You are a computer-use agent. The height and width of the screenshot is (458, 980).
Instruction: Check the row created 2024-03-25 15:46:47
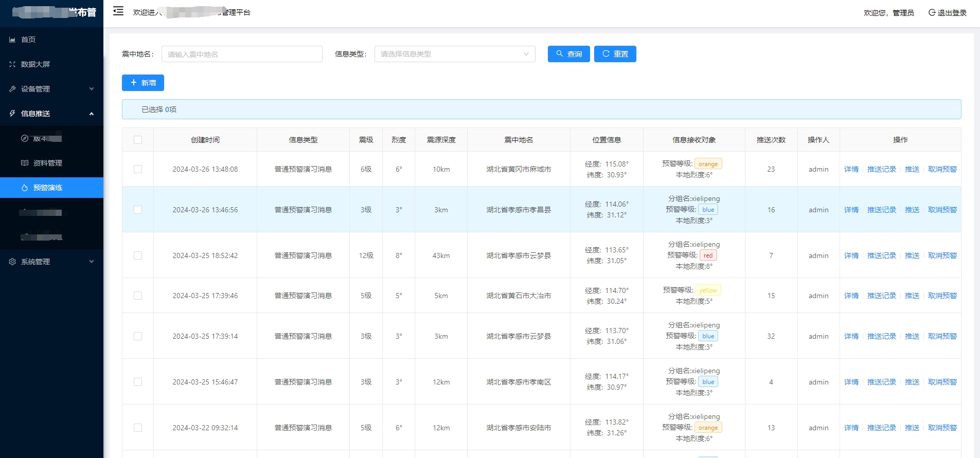pos(138,382)
